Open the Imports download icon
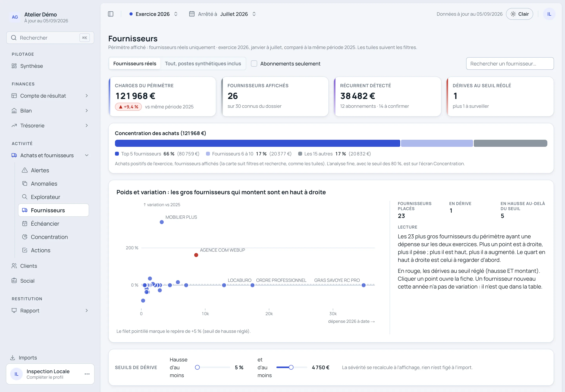This screenshot has height=392, width=565. pos(24,358)
